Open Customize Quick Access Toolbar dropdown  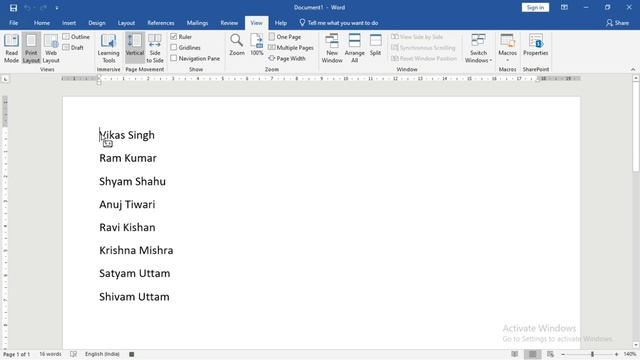click(57, 8)
